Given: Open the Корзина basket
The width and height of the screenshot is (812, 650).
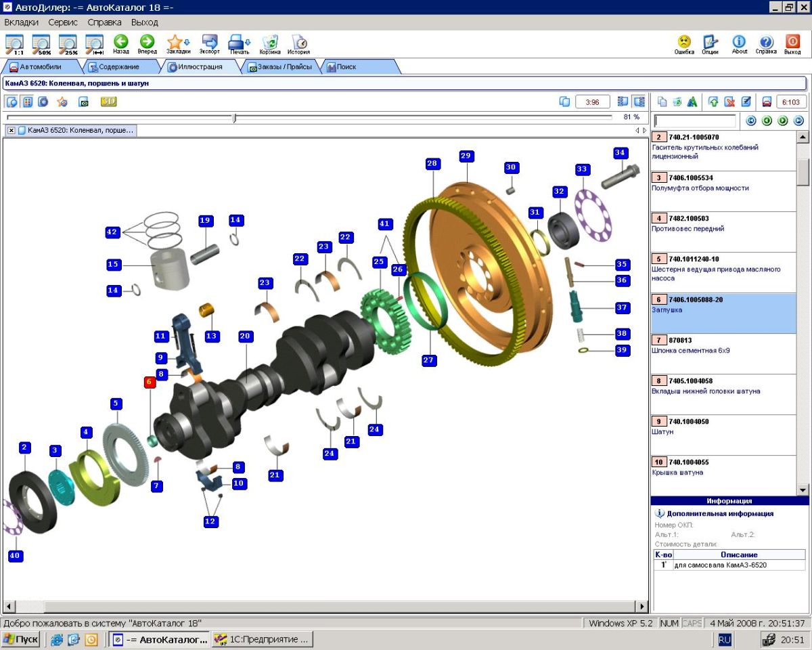Looking at the screenshot, I should [x=270, y=45].
